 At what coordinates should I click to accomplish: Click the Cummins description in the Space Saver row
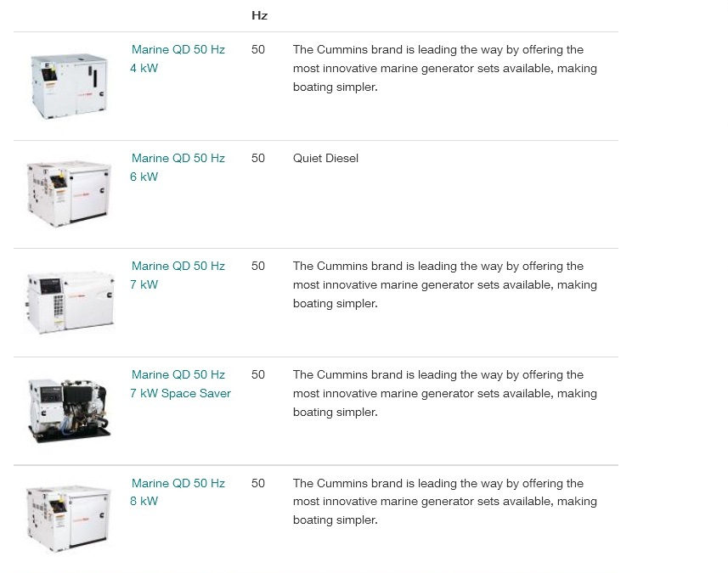(x=445, y=393)
